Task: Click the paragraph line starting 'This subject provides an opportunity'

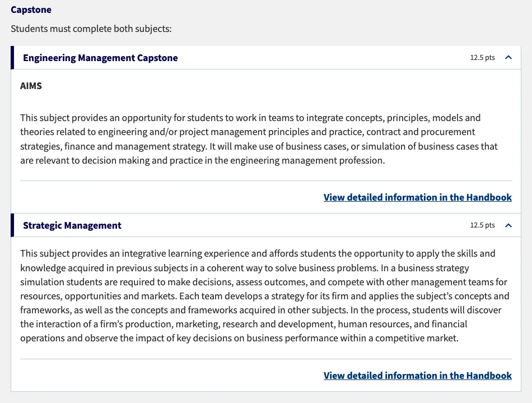Action: coord(250,118)
